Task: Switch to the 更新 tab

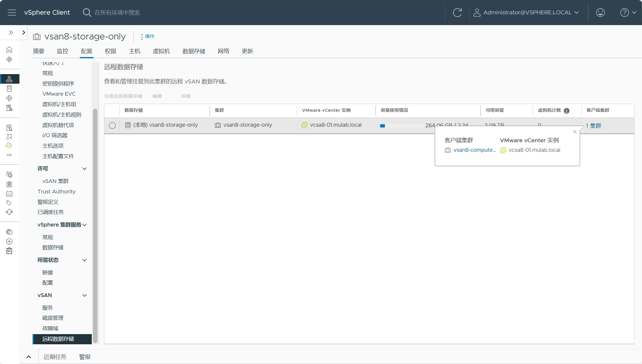Action: click(247, 51)
